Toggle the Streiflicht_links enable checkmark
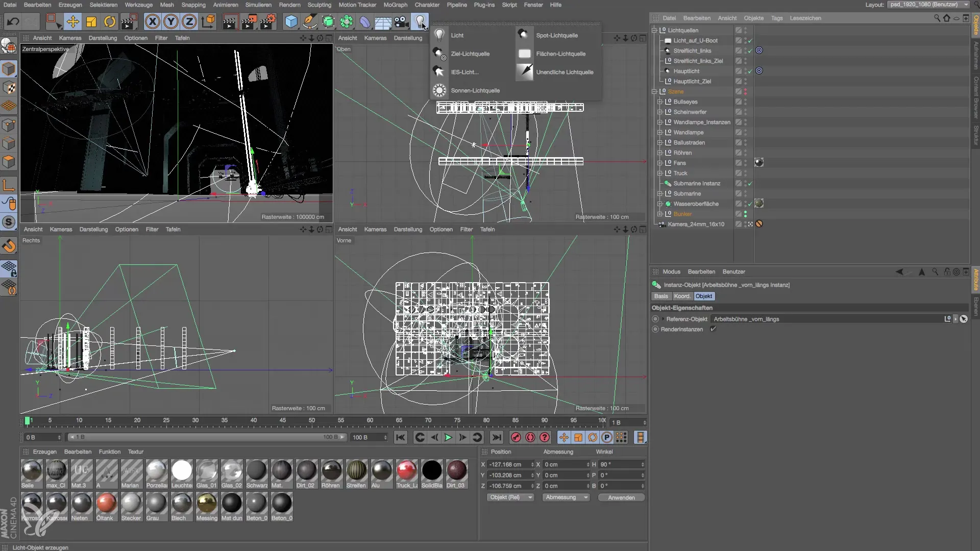 coord(750,51)
